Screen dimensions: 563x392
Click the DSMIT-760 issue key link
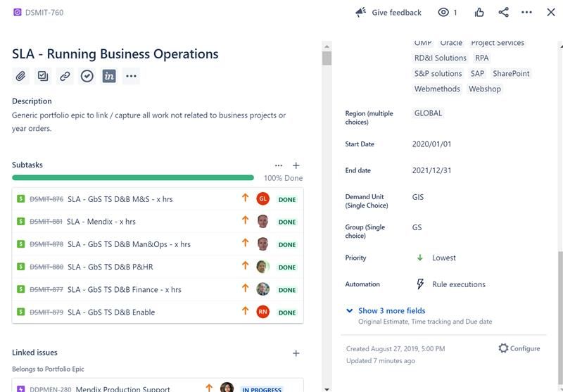(x=44, y=13)
